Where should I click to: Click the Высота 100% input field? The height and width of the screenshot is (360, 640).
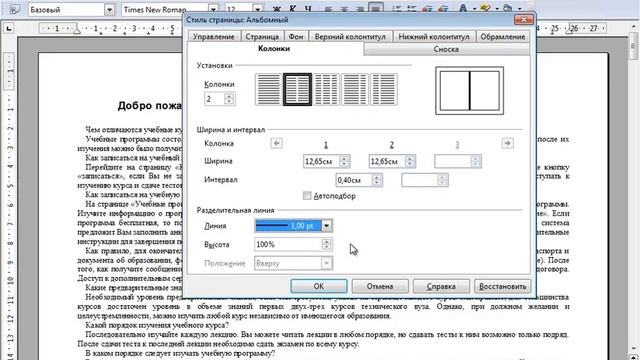[x=288, y=244]
